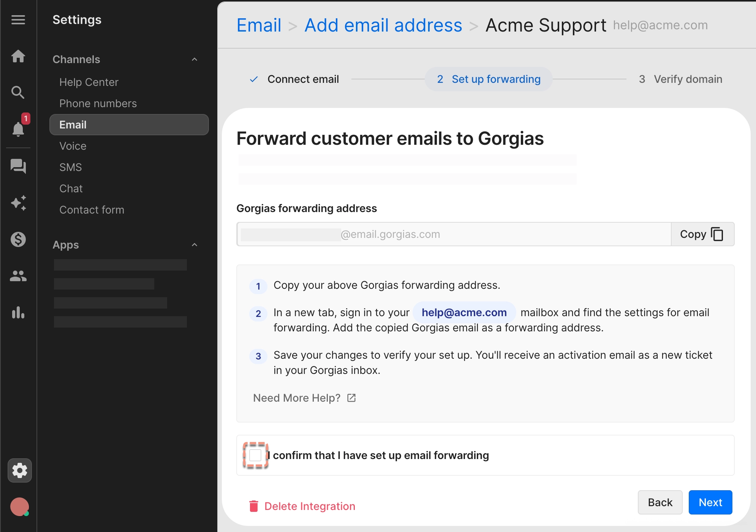The width and height of the screenshot is (756, 532).
Task: Check the confirm email forwarding checkbox
Action: coord(255,455)
